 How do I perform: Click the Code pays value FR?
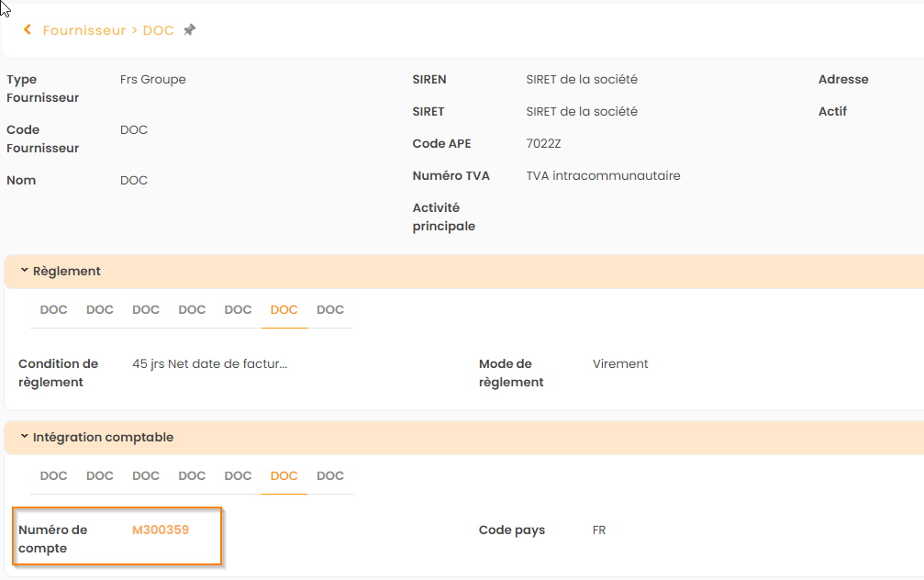(599, 530)
